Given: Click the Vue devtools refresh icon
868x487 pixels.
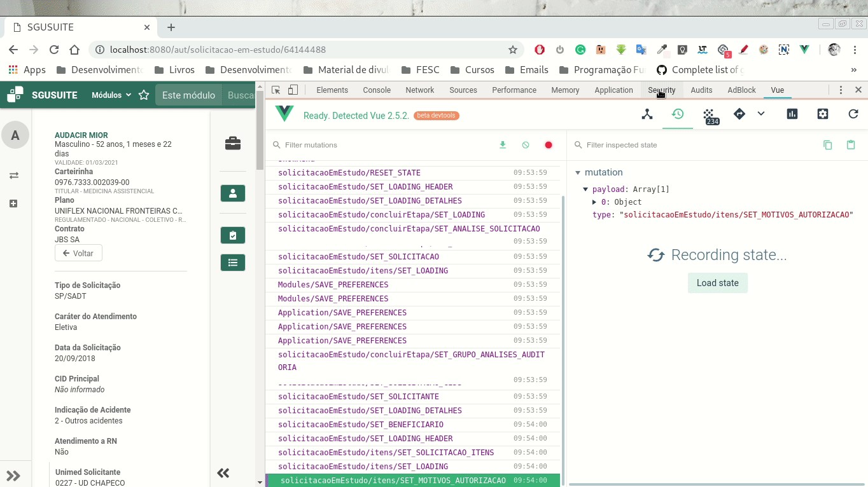Looking at the screenshot, I should [853, 114].
